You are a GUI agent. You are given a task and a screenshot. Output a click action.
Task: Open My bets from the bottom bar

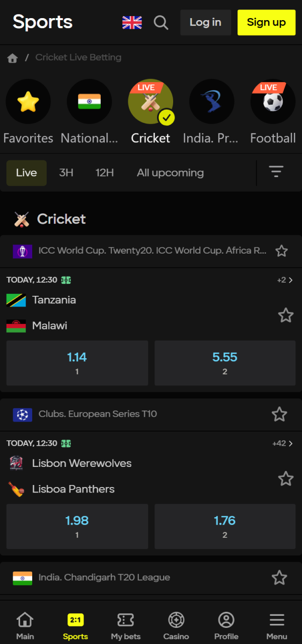pyautogui.click(x=125, y=624)
